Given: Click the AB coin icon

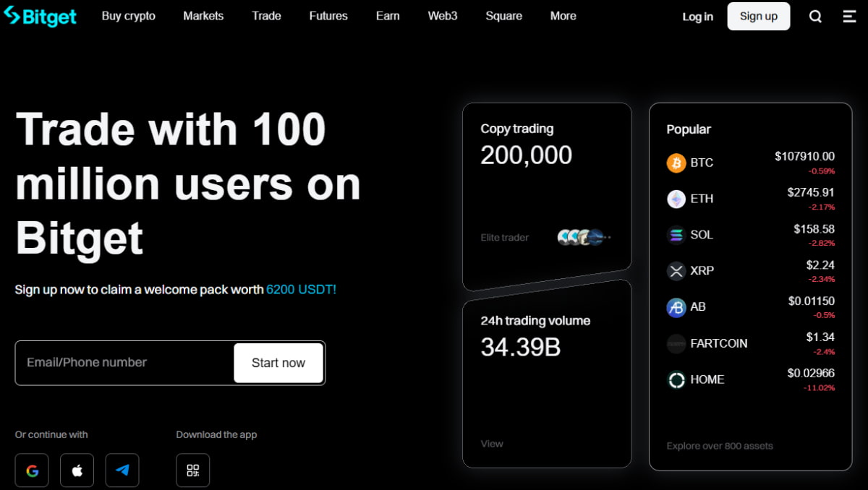Looking at the screenshot, I should [x=676, y=307].
